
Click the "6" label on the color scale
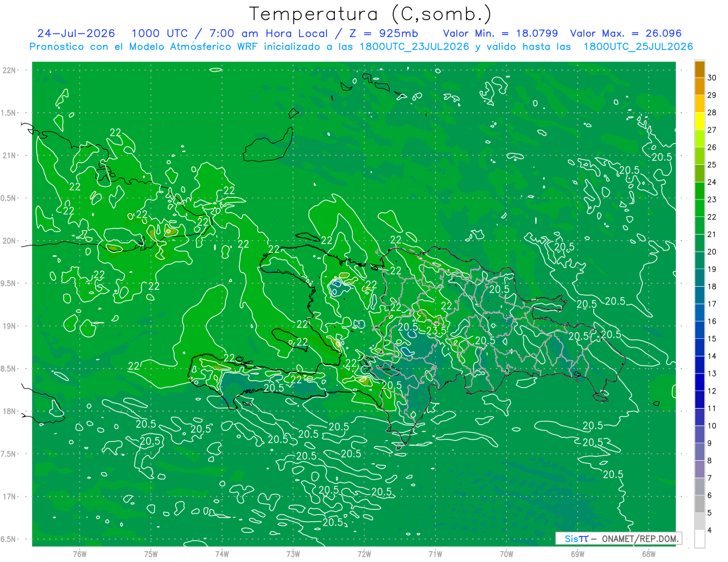point(710,495)
